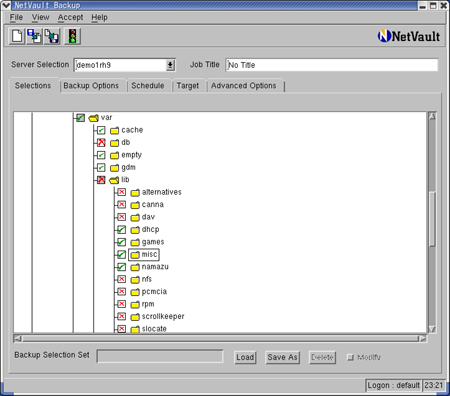
Task: Click the third toolbar icon with document and squares
Action: tap(52, 36)
